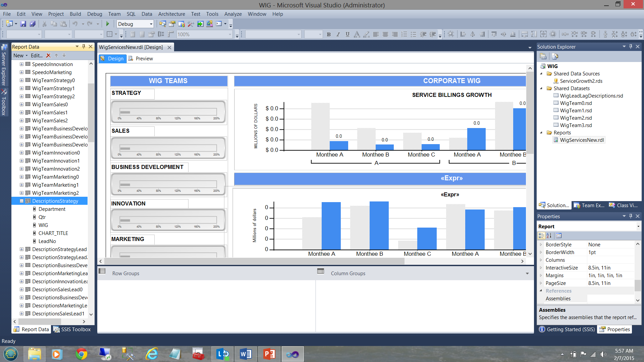Expand the WigTeamSales0 dataset node

pyautogui.click(x=21, y=105)
